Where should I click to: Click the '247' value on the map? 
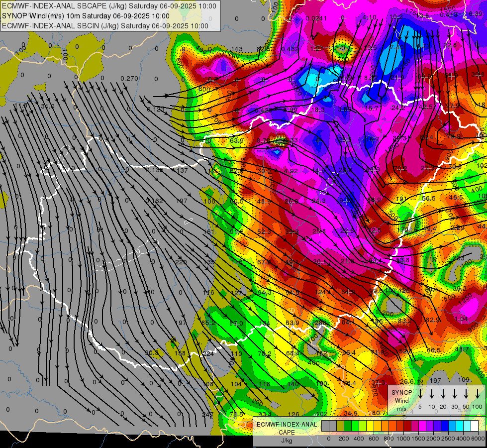[x=207, y=414]
